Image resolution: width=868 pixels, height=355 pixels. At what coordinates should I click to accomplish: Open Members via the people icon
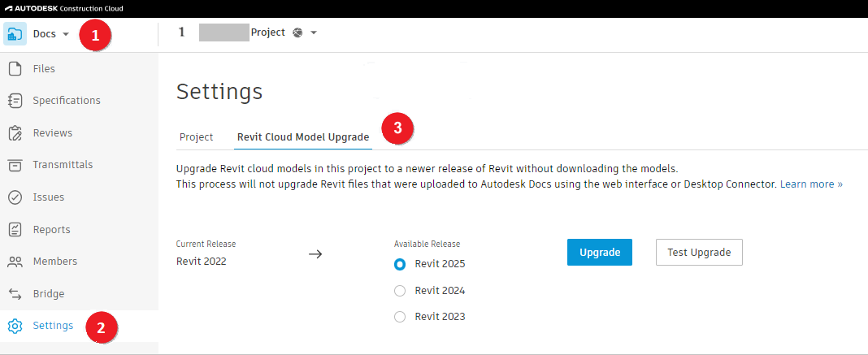tap(15, 262)
